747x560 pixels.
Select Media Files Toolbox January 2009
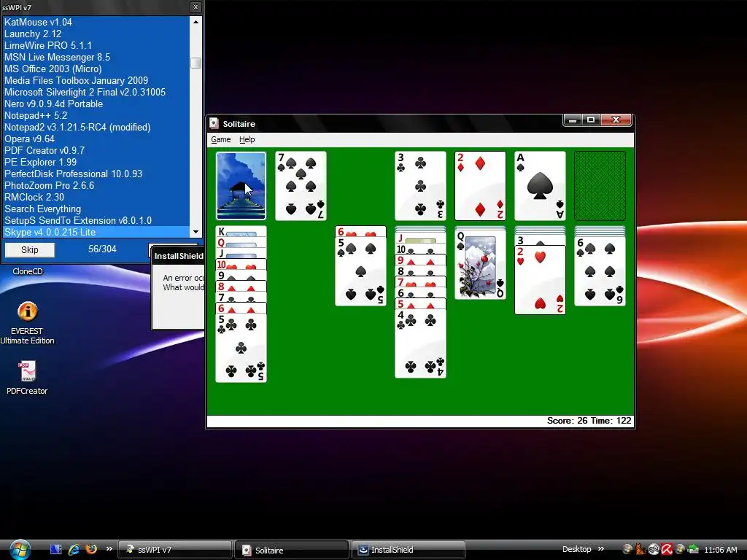click(96, 80)
